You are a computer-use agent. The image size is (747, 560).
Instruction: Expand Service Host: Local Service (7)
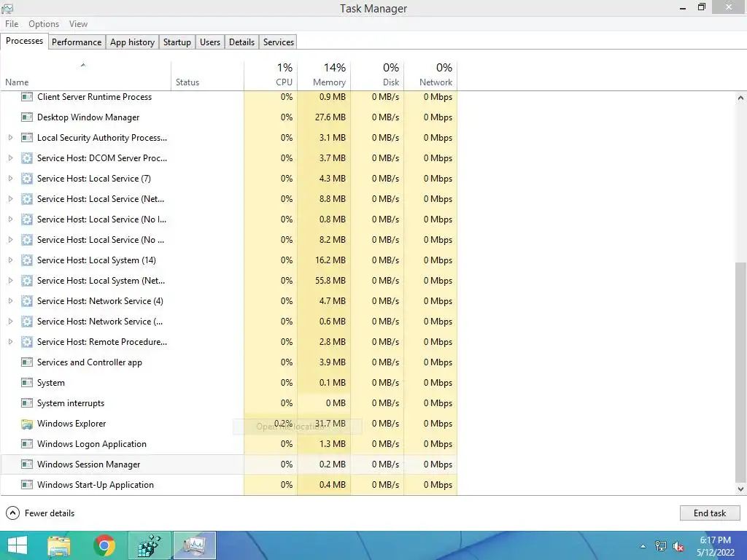[x=10, y=179]
